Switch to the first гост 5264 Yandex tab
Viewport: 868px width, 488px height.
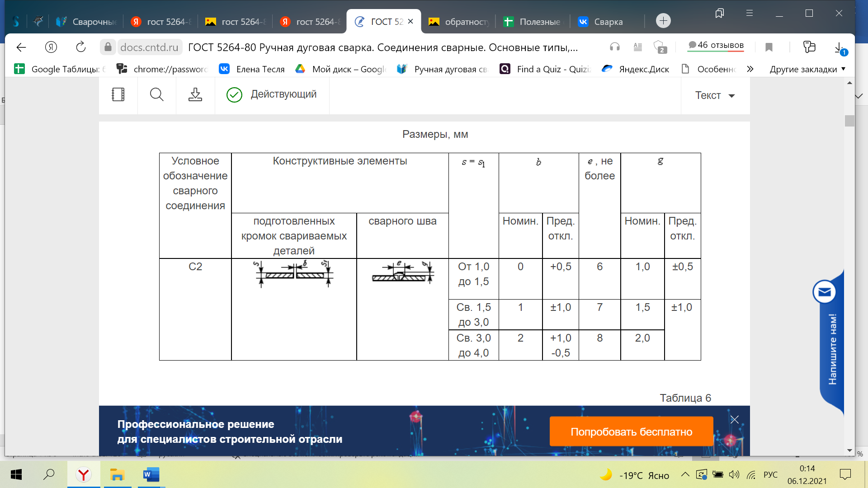coord(160,22)
